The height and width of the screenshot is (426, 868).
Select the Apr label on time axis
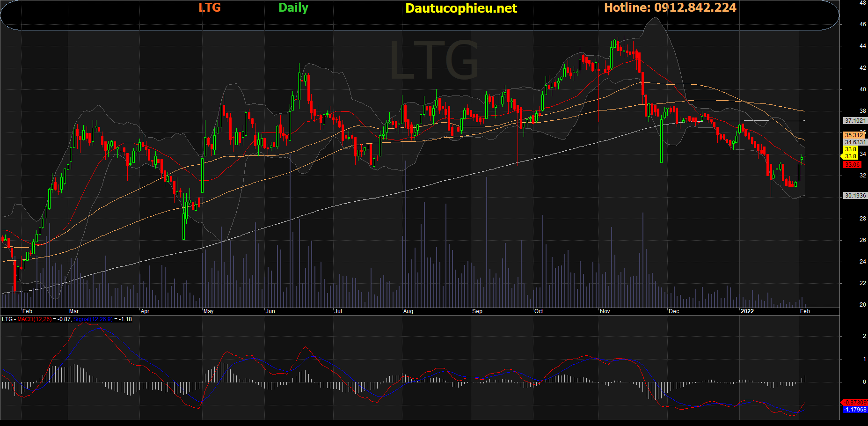(145, 311)
